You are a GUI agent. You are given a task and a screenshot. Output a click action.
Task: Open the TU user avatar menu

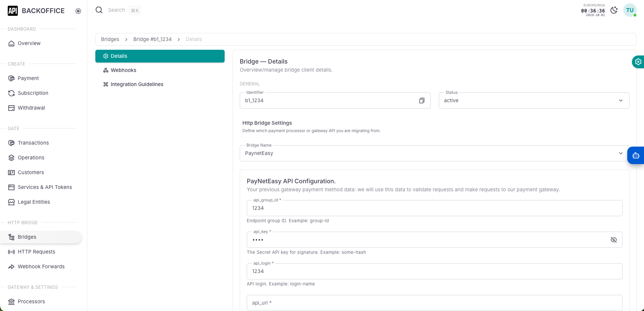click(x=630, y=10)
